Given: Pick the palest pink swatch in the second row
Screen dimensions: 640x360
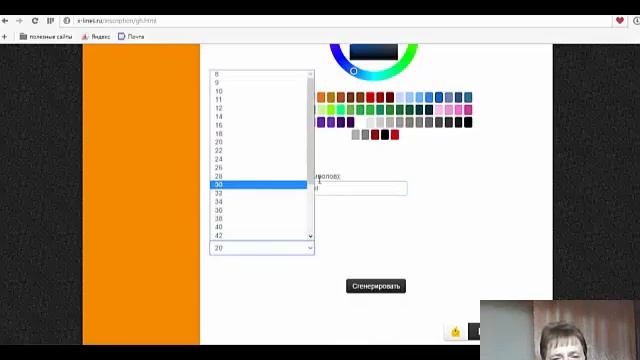Looking at the screenshot, I should (x=439, y=109).
